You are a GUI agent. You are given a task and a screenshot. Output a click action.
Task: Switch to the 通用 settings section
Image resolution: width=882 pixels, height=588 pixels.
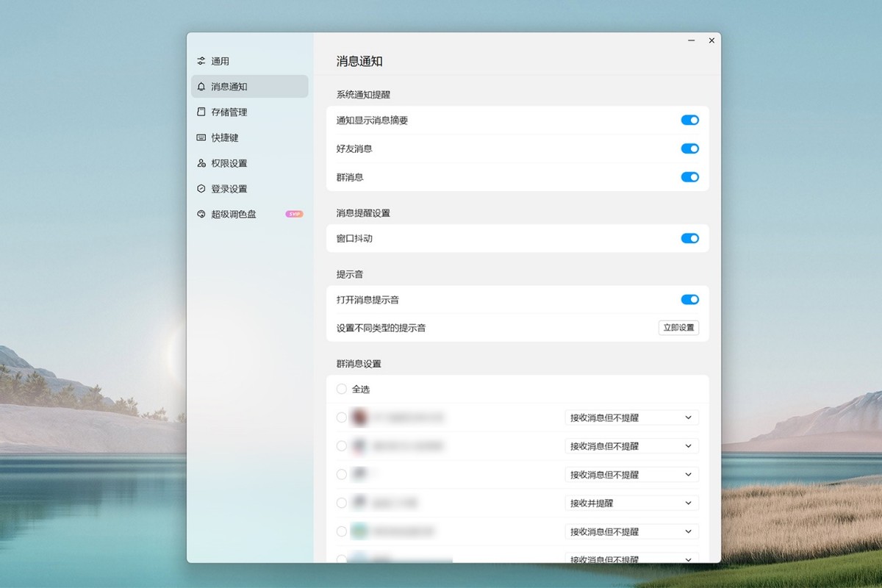(x=220, y=61)
